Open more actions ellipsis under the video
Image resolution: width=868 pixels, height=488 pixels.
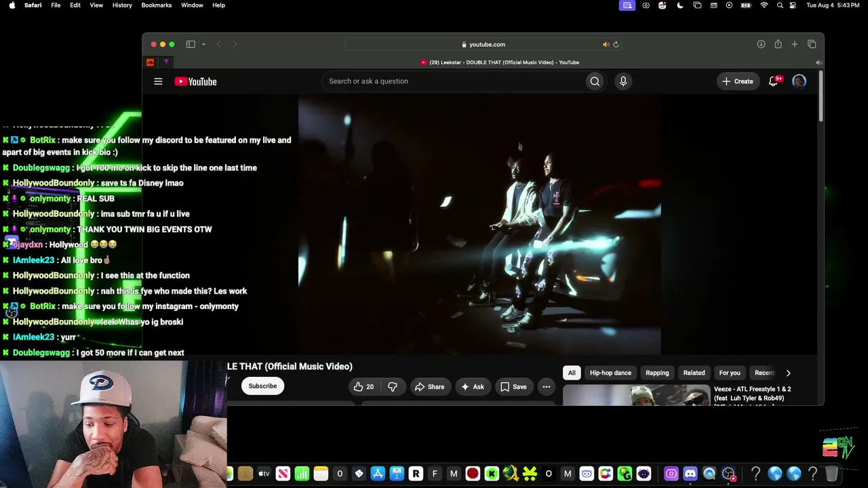(546, 386)
